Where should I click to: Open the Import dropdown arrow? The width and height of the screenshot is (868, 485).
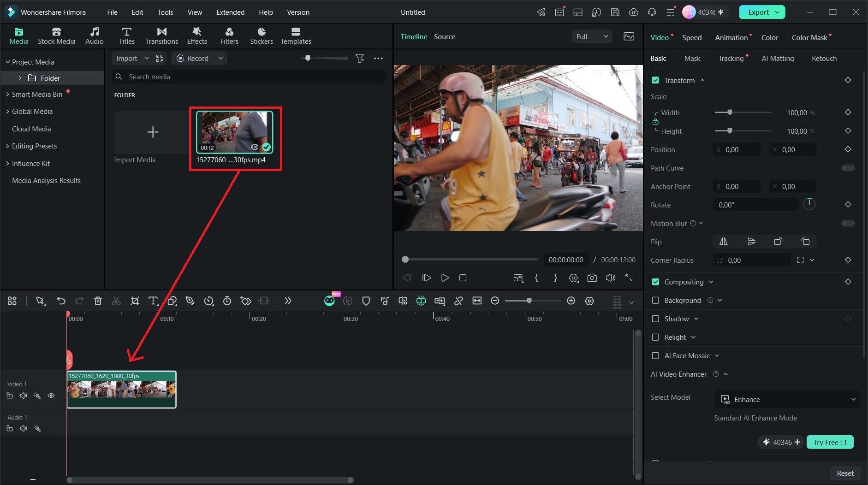(147, 59)
